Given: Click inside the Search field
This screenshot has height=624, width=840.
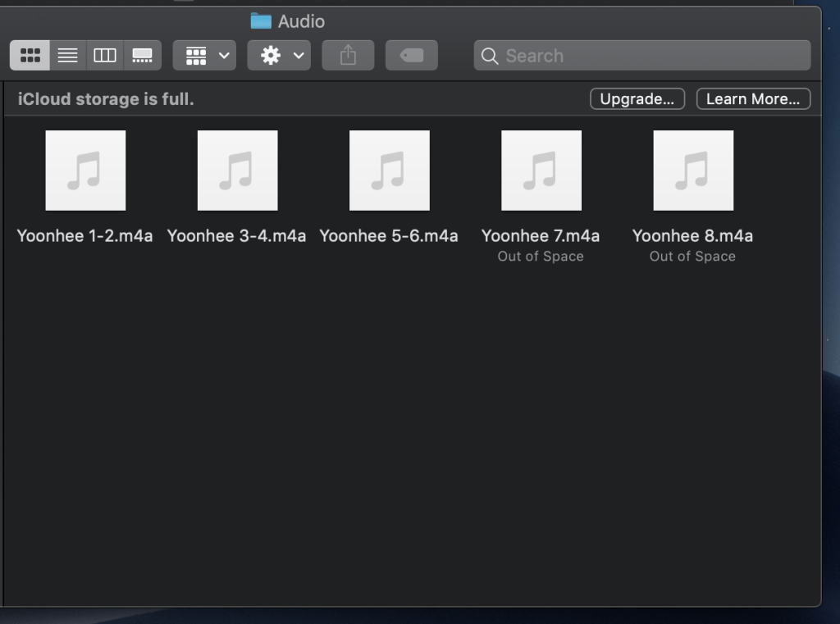Looking at the screenshot, I should coord(648,56).
